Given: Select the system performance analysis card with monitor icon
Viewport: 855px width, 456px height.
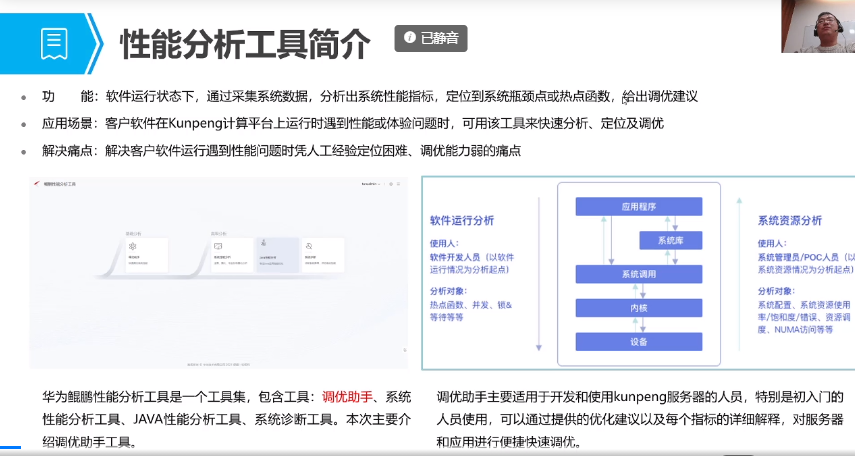Looking at the screenshot, I should (232, 255).
